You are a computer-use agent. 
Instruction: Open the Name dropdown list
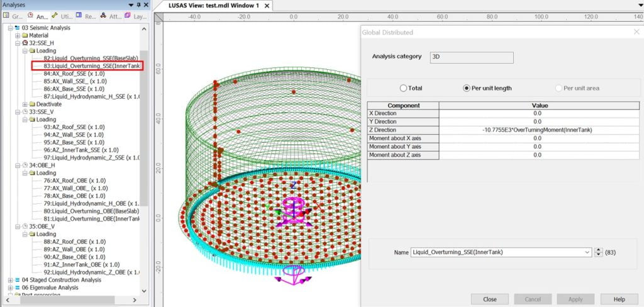click(587, 252)
